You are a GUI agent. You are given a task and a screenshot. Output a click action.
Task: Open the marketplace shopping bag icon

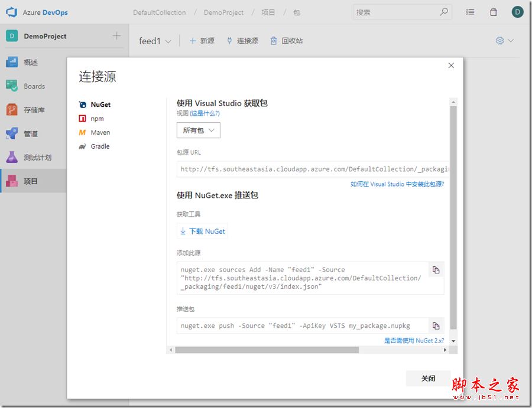click(x=494, y=12)
